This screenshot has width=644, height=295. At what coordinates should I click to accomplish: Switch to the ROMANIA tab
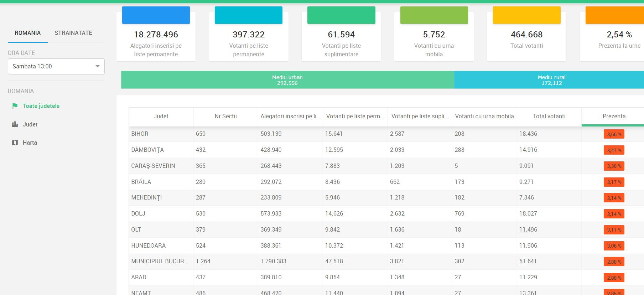[x=27, y=33]
